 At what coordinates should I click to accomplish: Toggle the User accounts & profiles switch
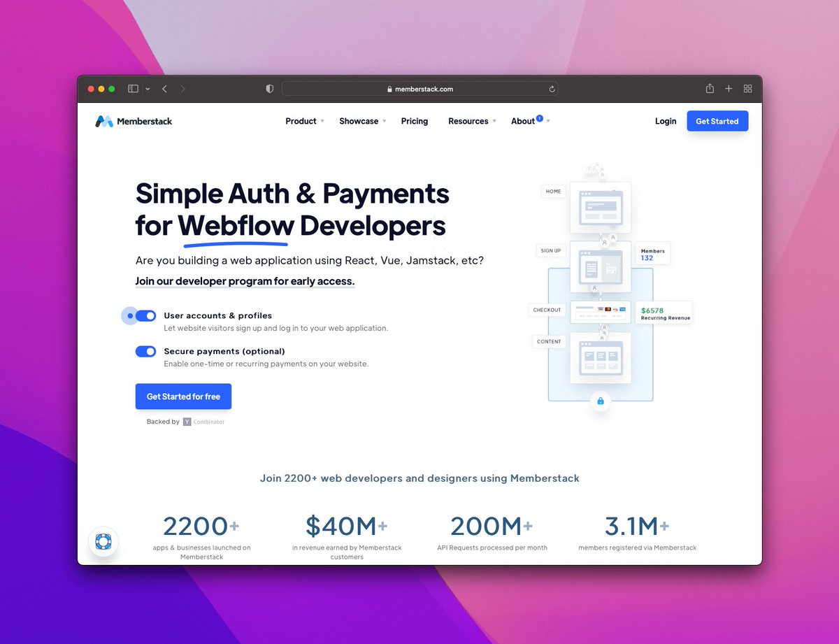click(145, 316)
